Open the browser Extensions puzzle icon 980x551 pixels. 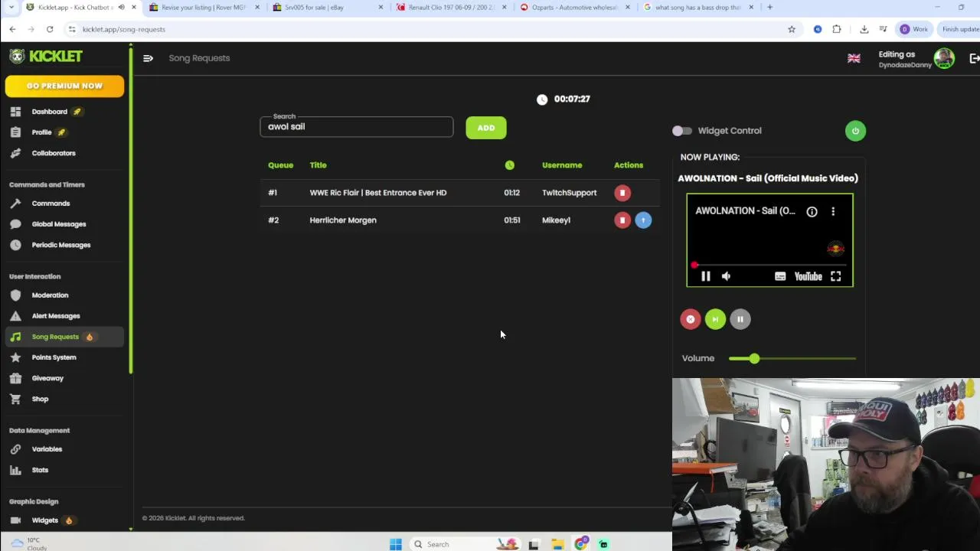click(836, 29)
